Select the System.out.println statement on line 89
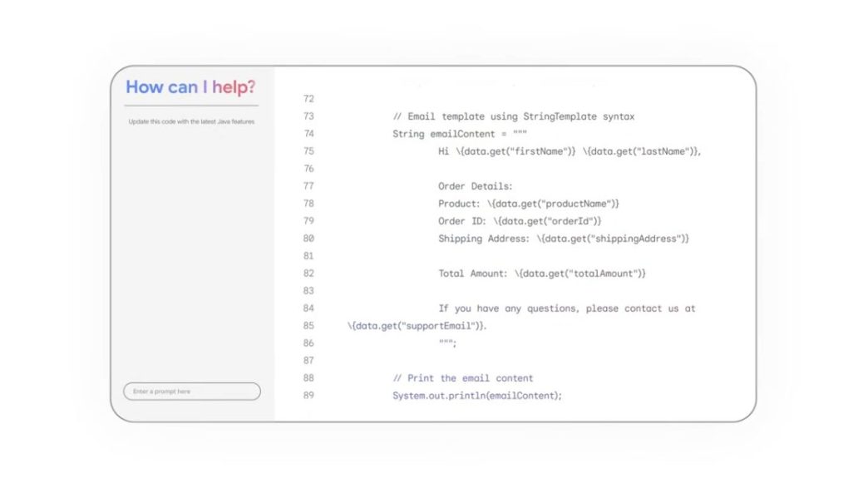This screenshot has height=488, width=868. tap(478, 396)
